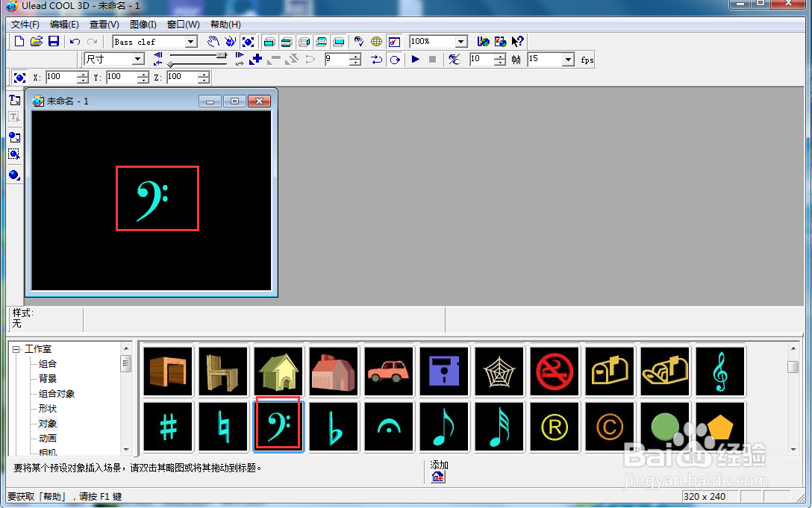Choose the spider web object thumbnail
Screen dimensions: 812x508
pyautogui.click(x=499, y=371)
